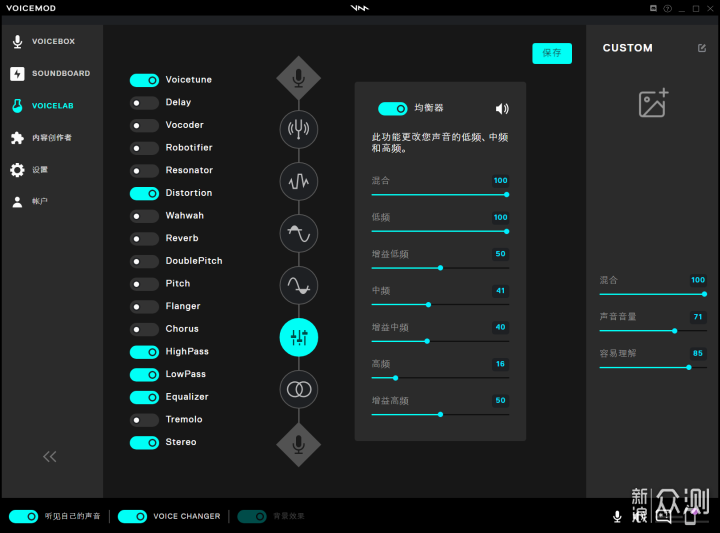This screenshot has width=720, height=533.
Task: Click the Soundboard lightning sidebar icon
Action: 17,73
